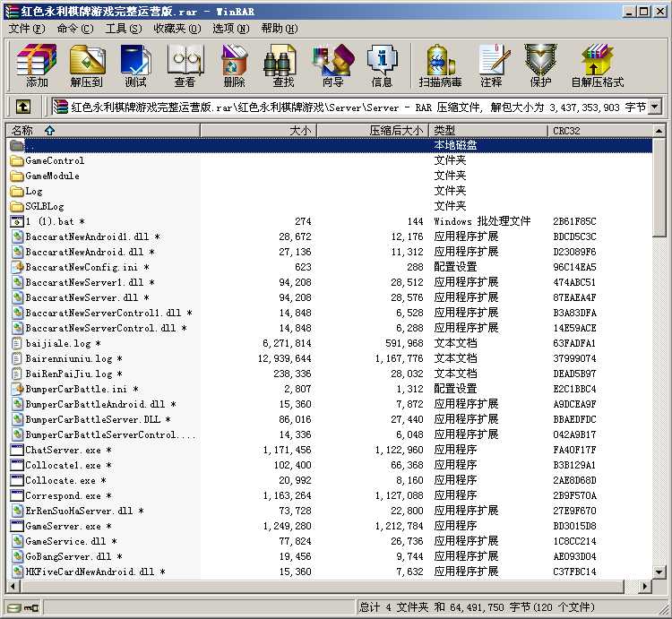Click the BumperCarBattle.ini file icon
Viewport: 672px width, 619px height.
(17, 389)
